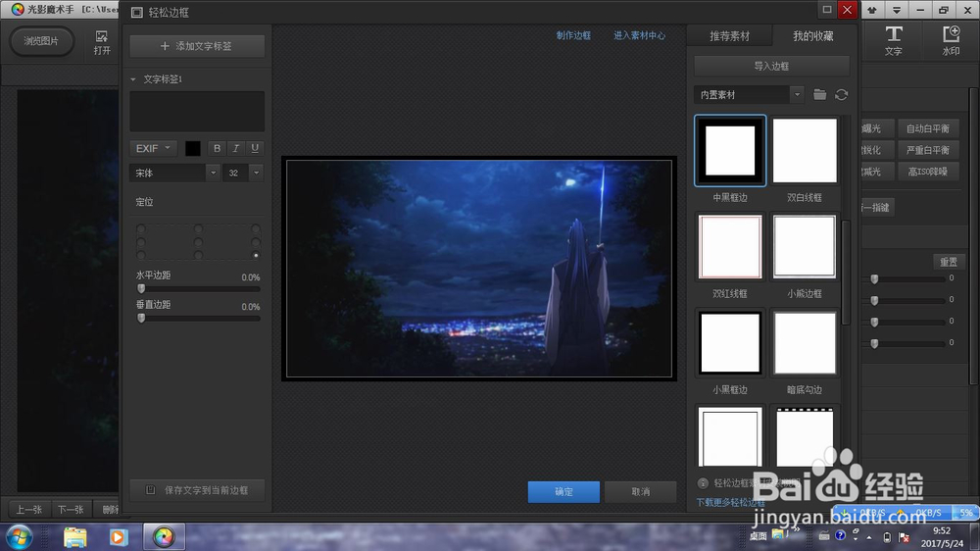Click 严重白平衡 in main window

pyautogui.click(x=927, y=150)
